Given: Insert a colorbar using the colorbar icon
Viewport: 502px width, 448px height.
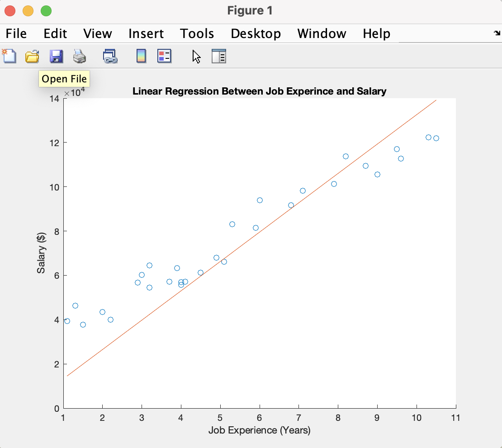Looking at the screenshot, I should click(141, 56).
